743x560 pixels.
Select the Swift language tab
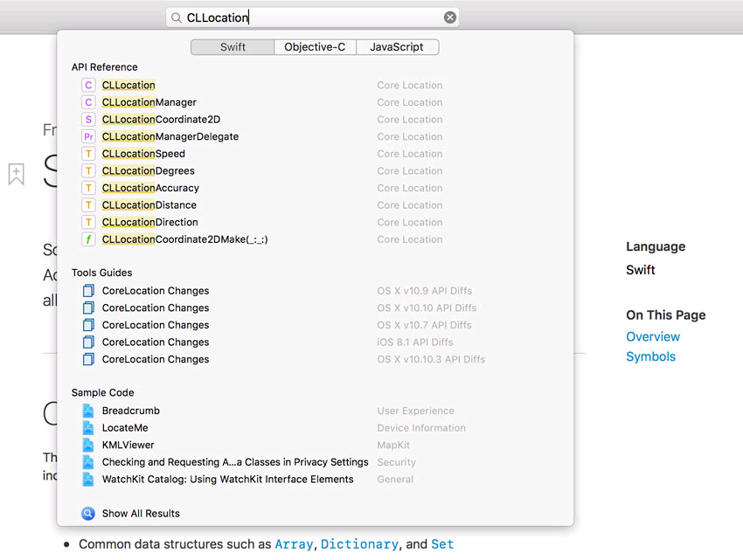point(232,47)
